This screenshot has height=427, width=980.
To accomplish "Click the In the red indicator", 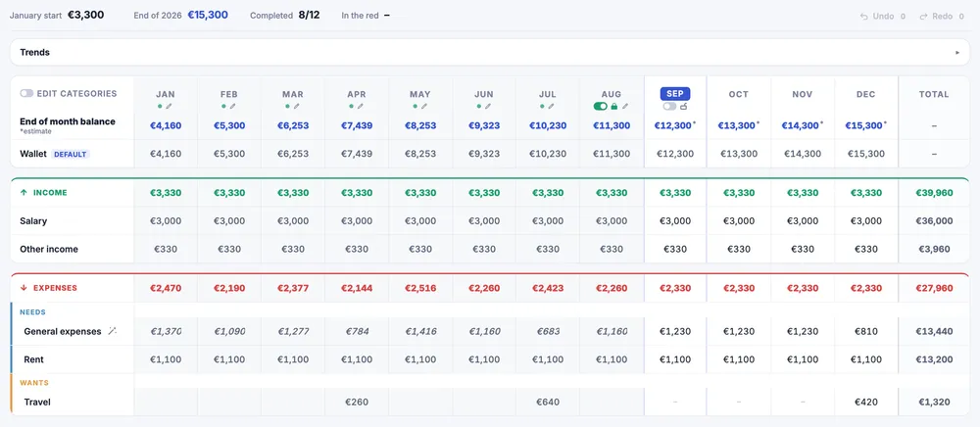I will [366, 15].
